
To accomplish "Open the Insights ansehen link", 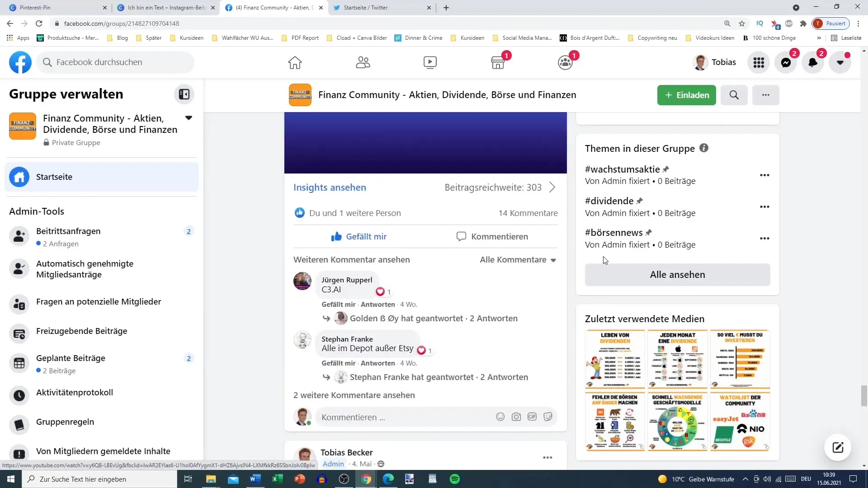I will coord(330,188).
